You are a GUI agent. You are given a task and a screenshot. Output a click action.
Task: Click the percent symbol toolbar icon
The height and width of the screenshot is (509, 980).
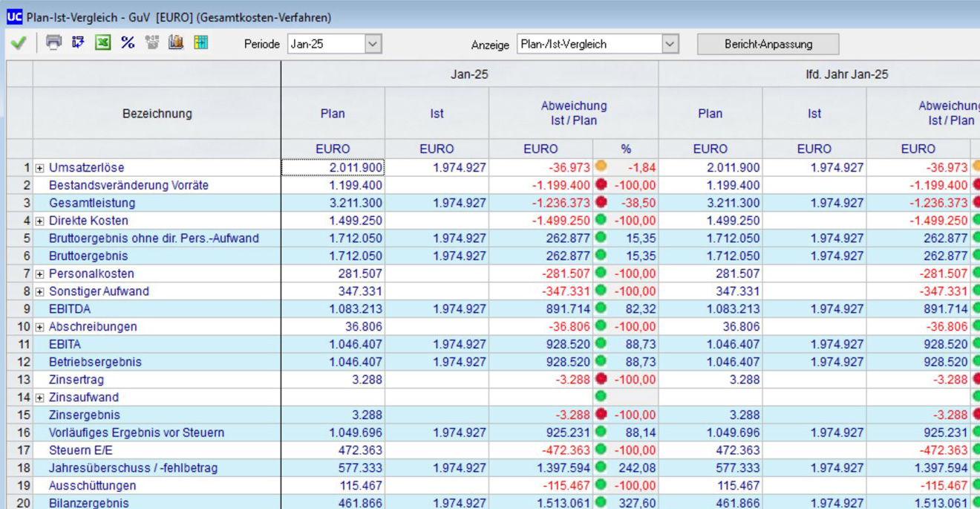tap(128, 42)
